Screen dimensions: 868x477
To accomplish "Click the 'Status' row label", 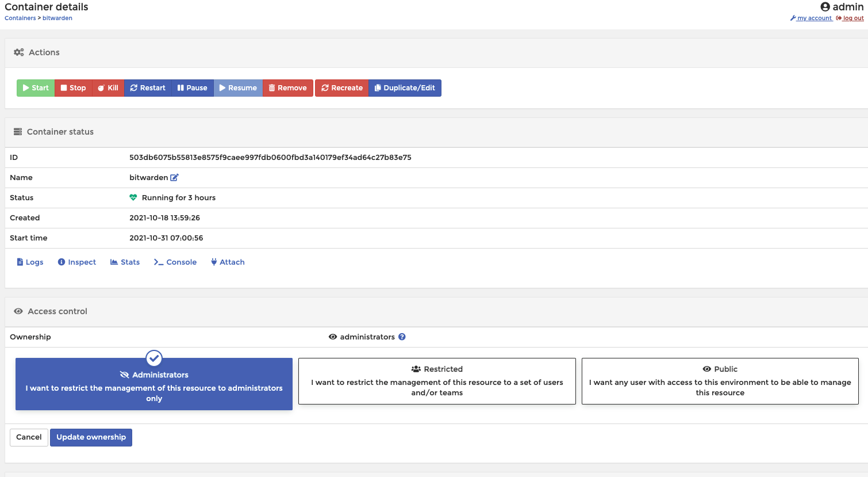I will coord(22,198).
